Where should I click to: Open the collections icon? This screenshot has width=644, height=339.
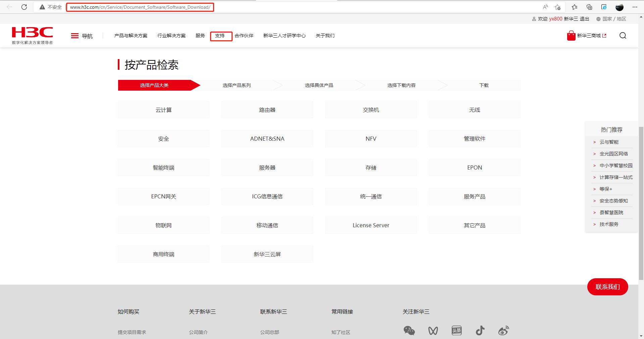click(x=589, y=7)
